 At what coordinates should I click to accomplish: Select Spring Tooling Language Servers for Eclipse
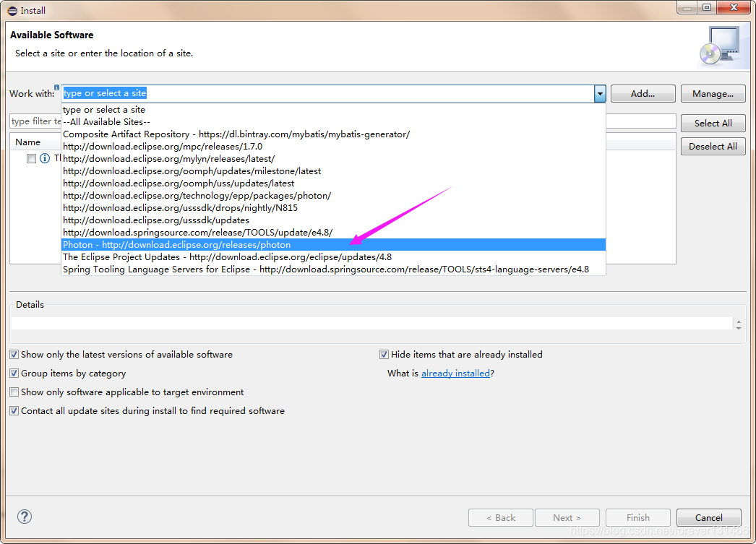pos(333,269)
